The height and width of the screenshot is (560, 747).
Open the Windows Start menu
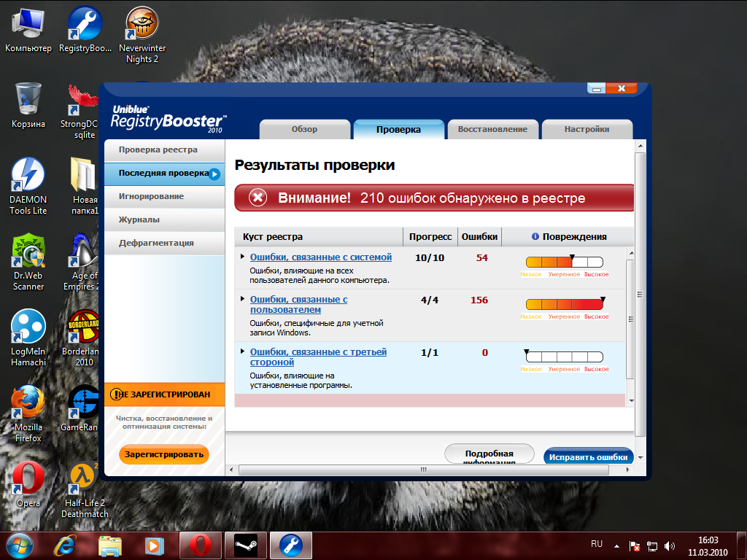pyautogui.click(x=20, y=545)
